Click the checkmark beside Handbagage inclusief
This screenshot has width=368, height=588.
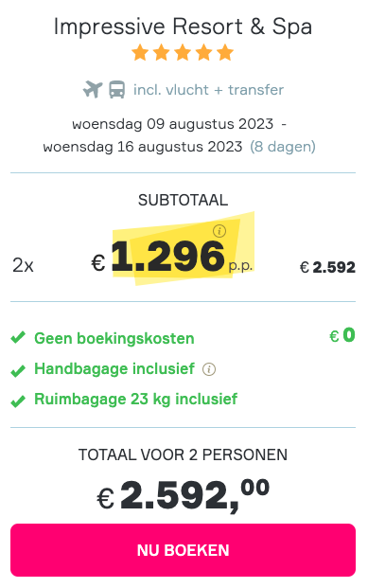click(x=18, y=370)
